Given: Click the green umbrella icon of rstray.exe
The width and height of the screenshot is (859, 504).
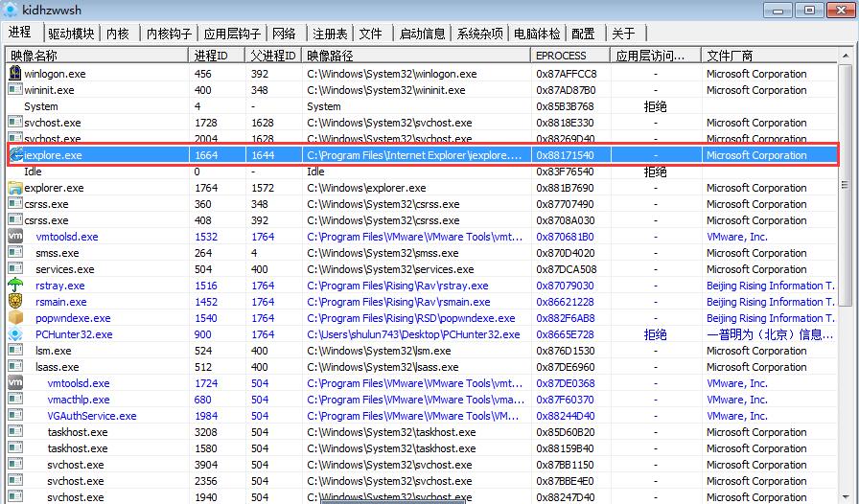Looking at the screenshot, I should click(x=15, y=285).
